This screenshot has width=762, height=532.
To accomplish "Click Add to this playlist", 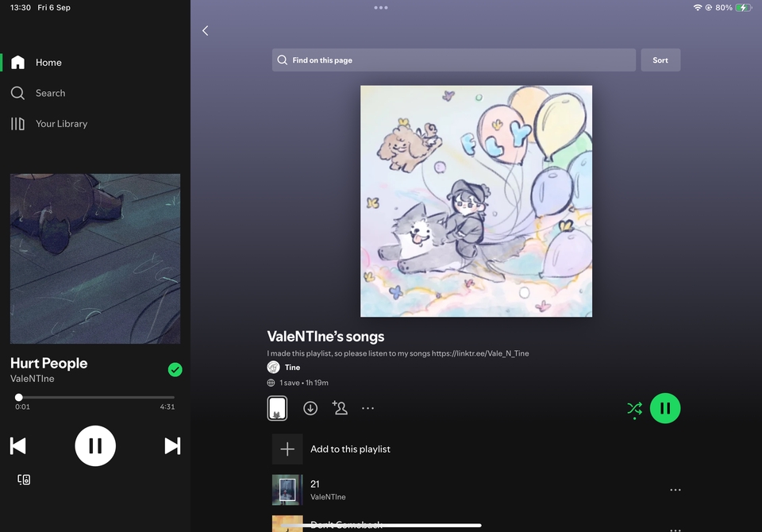I will pos(350,449).
